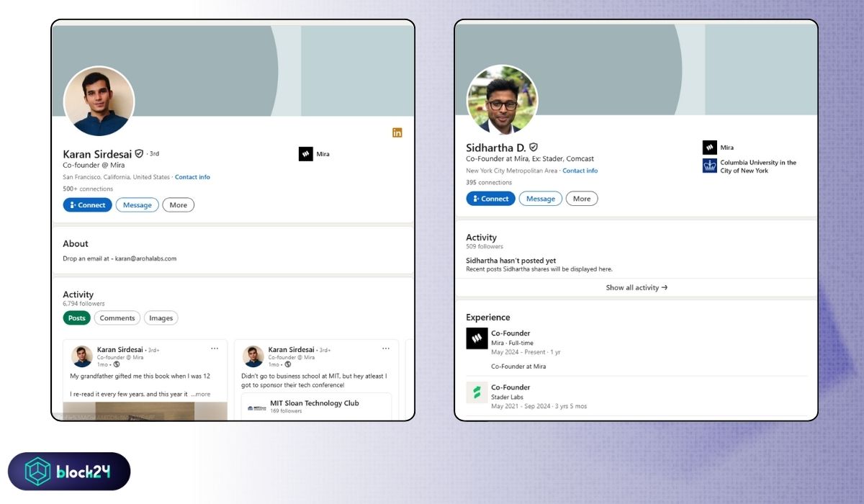Click the 'Sidhartha D.' profile name heading
The width and height of the screenshot is (864, 504).
pos(496,148)
